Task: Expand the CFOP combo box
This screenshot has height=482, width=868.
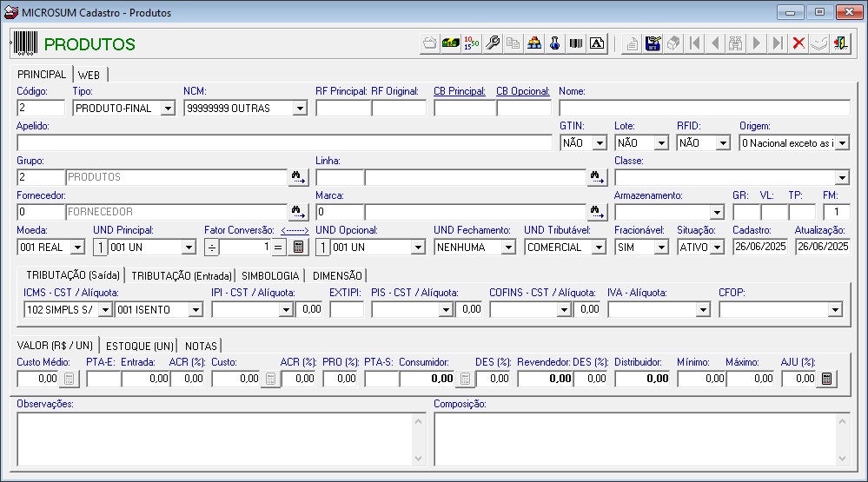Action: point(836,309)
